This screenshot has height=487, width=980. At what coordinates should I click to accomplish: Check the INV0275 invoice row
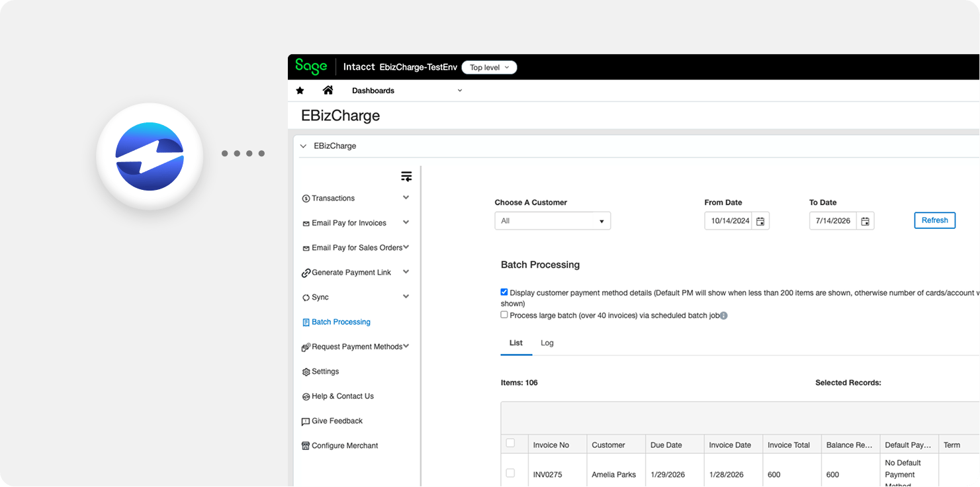point(510,473)
